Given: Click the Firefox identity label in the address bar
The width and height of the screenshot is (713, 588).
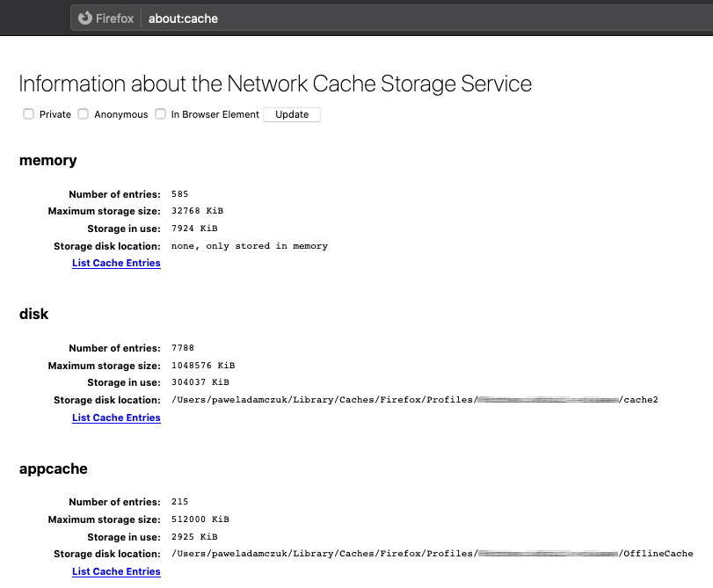Looking at the screenshot, I should tap(114, 18).
